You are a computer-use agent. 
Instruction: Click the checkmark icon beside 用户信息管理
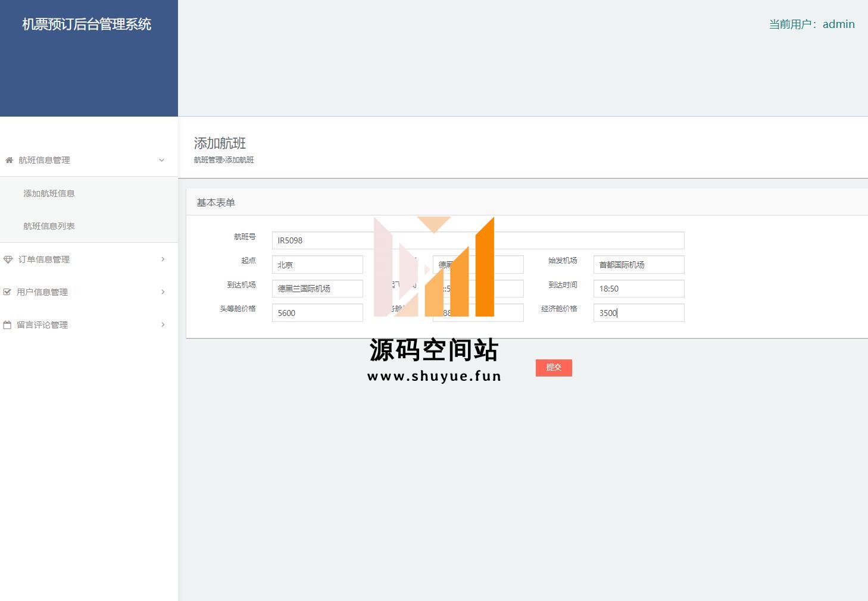tap(7, 292)
